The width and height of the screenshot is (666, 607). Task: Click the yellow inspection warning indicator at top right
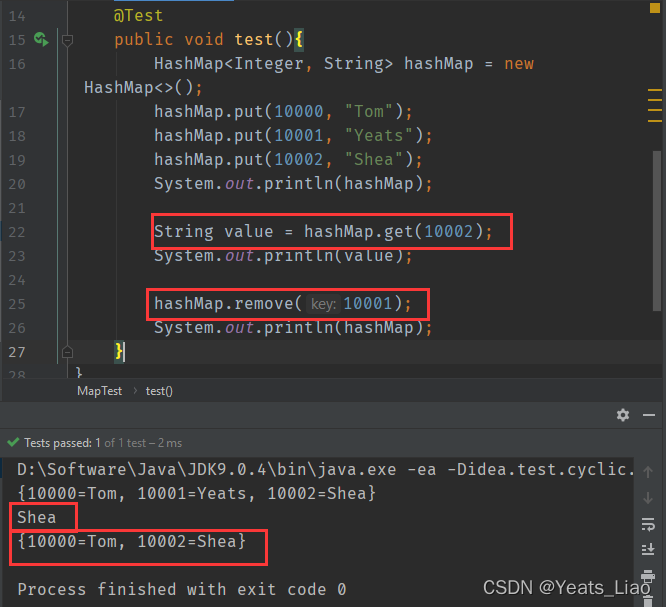point(655,8)
